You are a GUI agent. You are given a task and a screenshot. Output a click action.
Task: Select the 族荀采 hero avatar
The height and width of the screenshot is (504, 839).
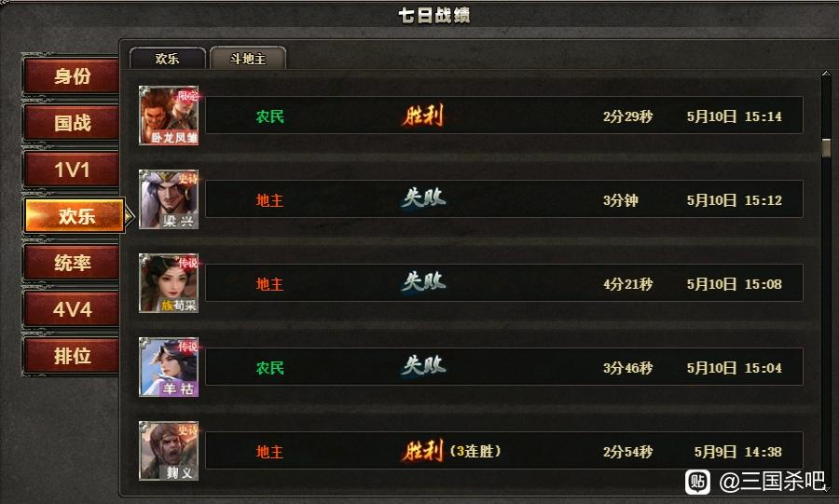pyautogui.click(x=169, y=283)
